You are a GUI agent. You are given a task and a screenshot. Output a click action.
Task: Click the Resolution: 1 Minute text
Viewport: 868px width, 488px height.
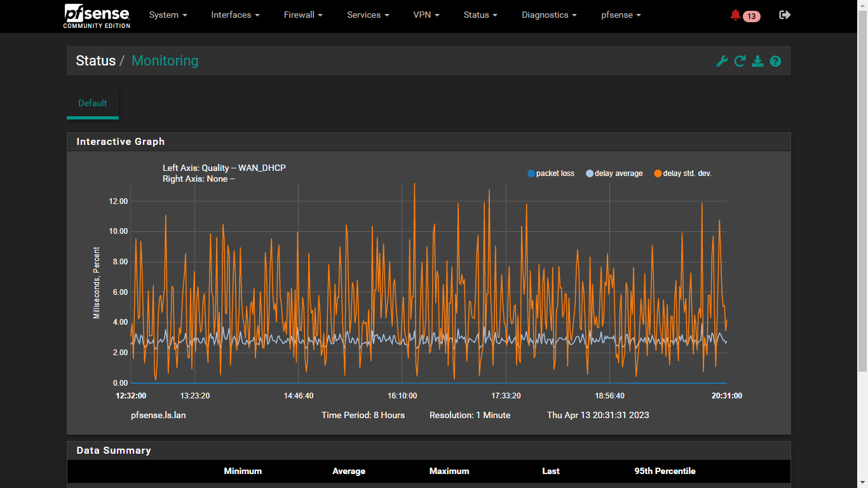pyautogui.click(x=470, y=415)
